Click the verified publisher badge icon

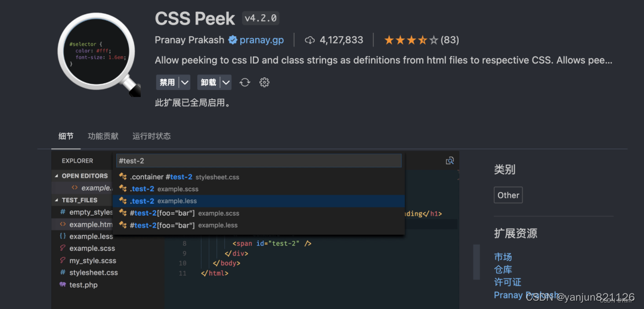coord(233,40)
